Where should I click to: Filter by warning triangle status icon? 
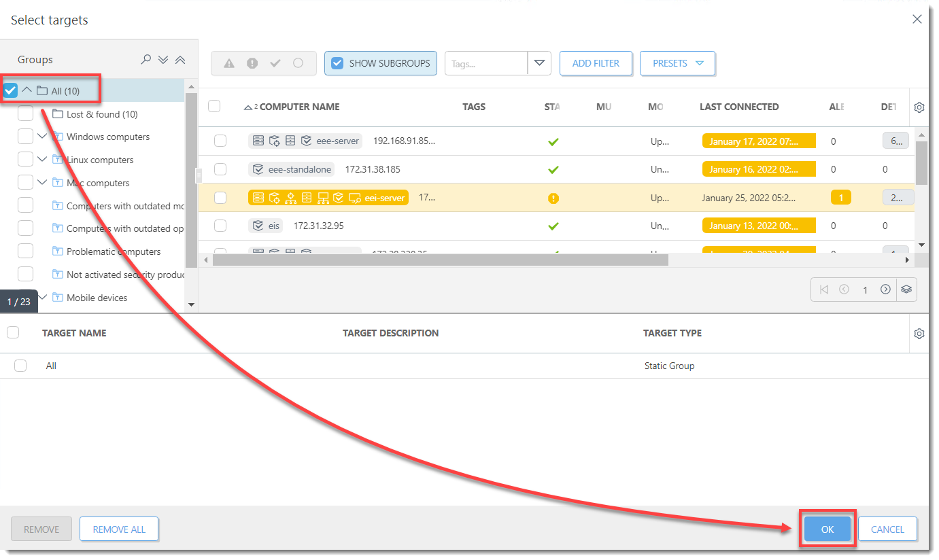pos(229,63)
